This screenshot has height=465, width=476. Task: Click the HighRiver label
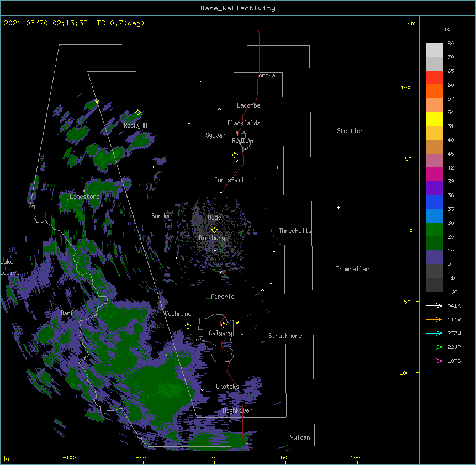(x=237, y=410)
